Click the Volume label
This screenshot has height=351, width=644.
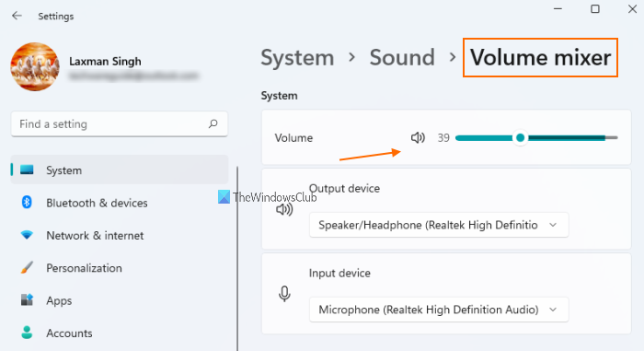coord(293,138)
